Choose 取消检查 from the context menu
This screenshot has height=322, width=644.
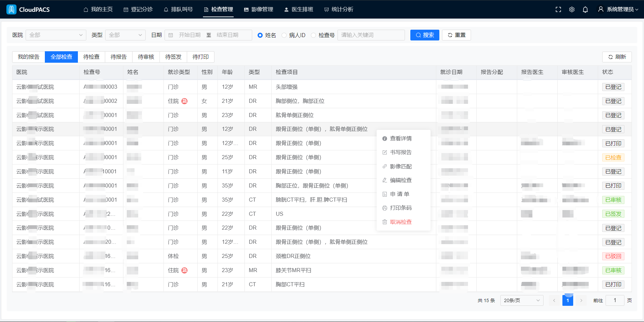[x=404, y=222]
